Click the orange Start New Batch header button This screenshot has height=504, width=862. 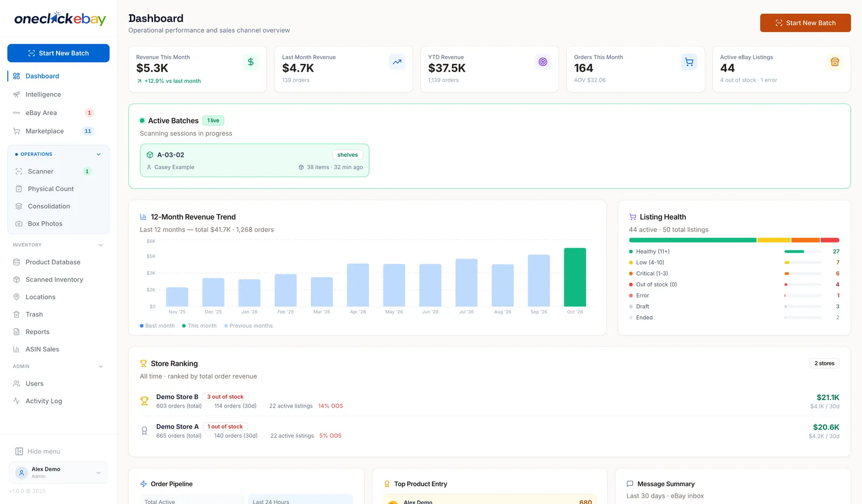tap(805, 23)
